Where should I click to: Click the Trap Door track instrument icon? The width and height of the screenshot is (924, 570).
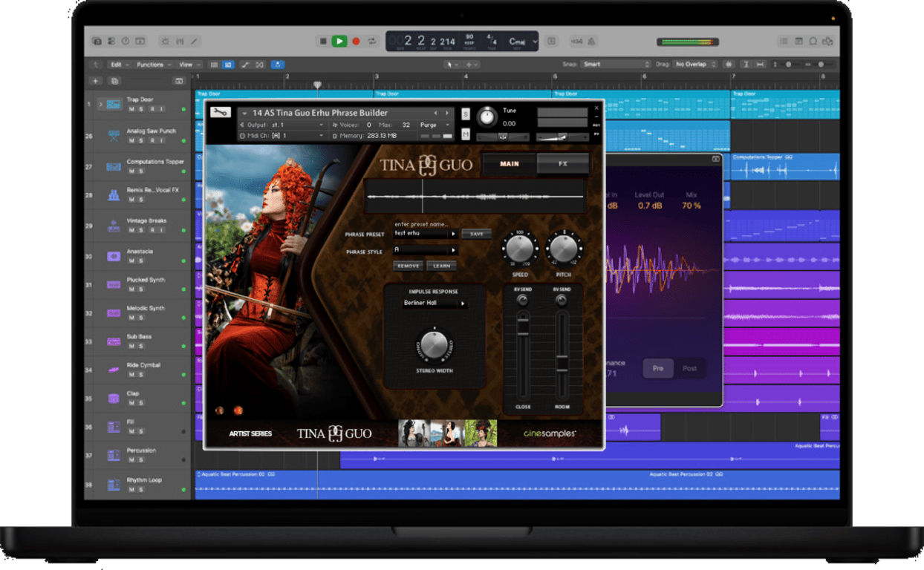point(114,105)
